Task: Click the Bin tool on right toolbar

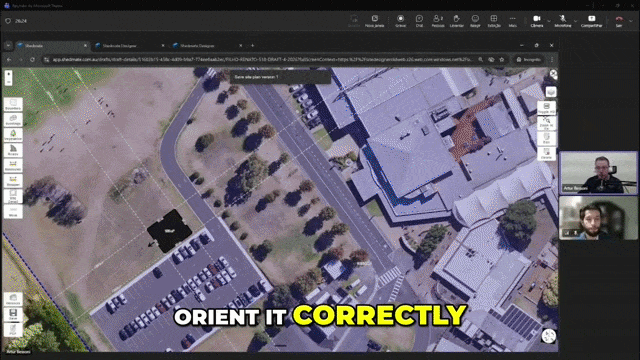Action: point(547,139)
